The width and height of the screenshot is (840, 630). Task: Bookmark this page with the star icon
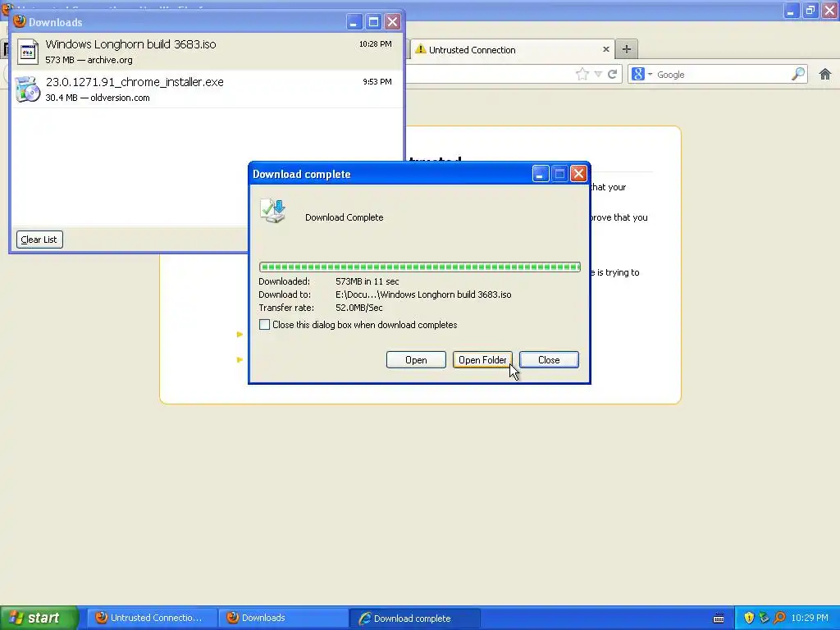[x=582, y=75]
